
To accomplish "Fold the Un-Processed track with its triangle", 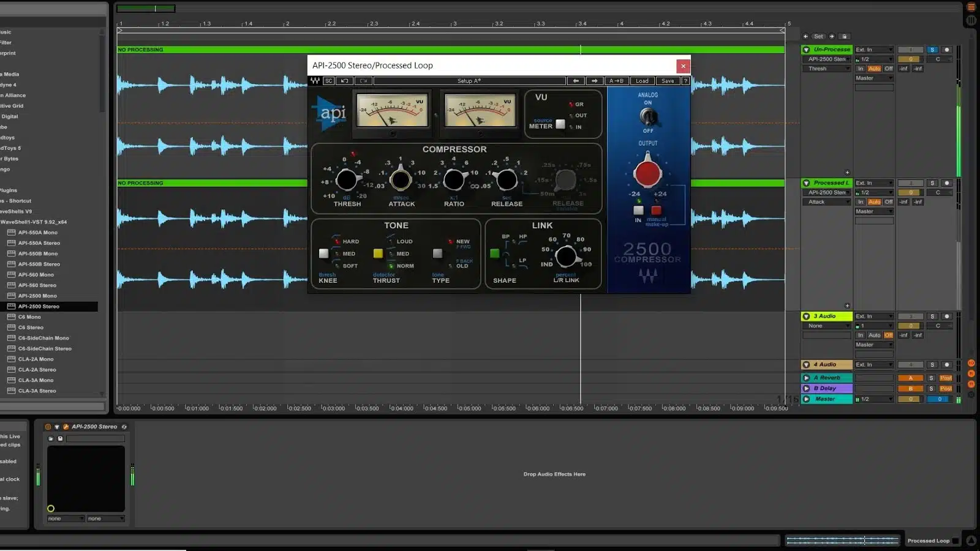I will coord(806,50).
